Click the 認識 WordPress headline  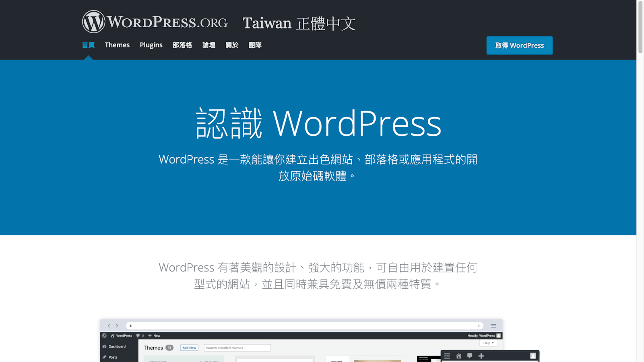(318, 123)
